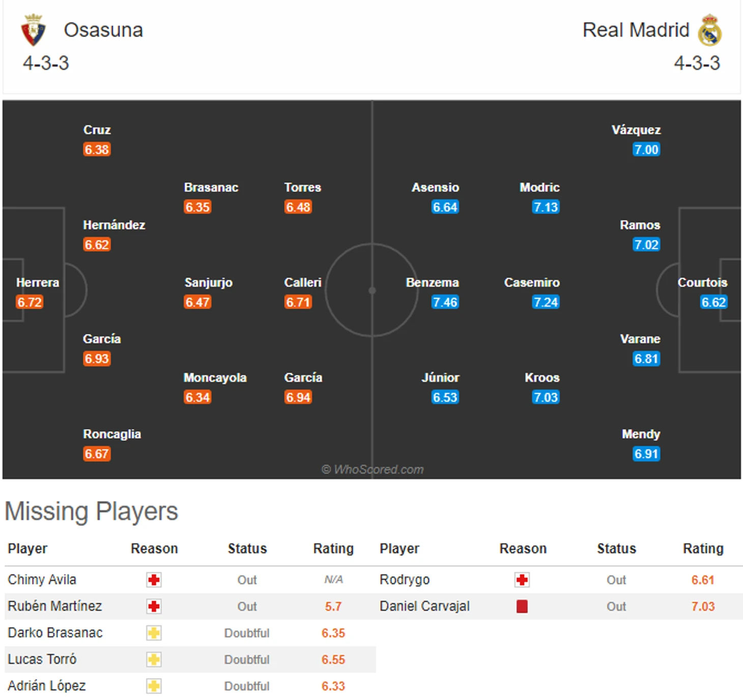743x700 pixels.
Task: Open the Real Madrid team name link
Action: [x=636, y=30]
